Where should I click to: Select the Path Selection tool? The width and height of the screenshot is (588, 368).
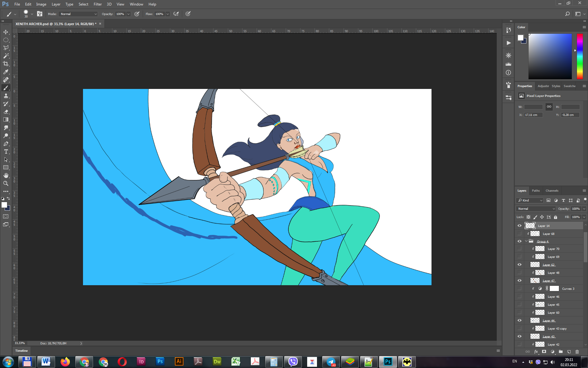click(x=6, y=159)
